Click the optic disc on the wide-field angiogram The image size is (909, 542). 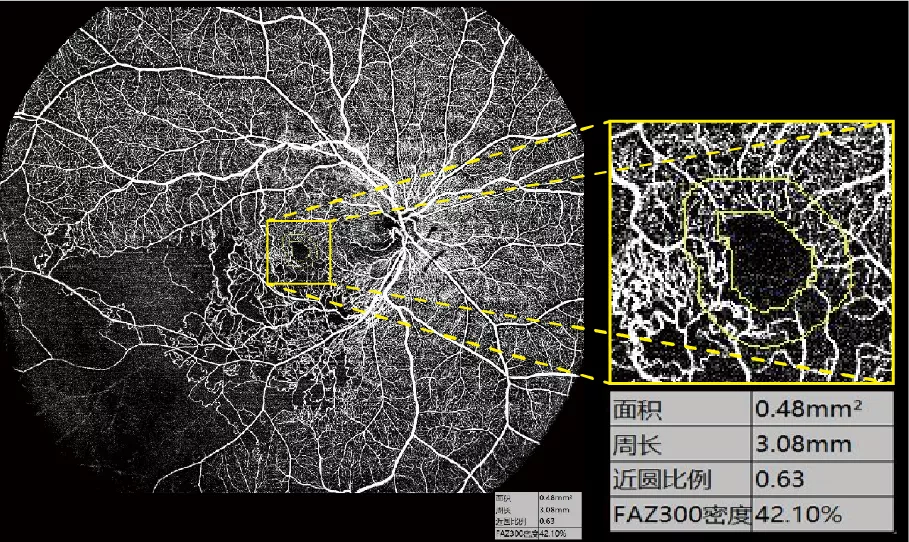(400, 226)
